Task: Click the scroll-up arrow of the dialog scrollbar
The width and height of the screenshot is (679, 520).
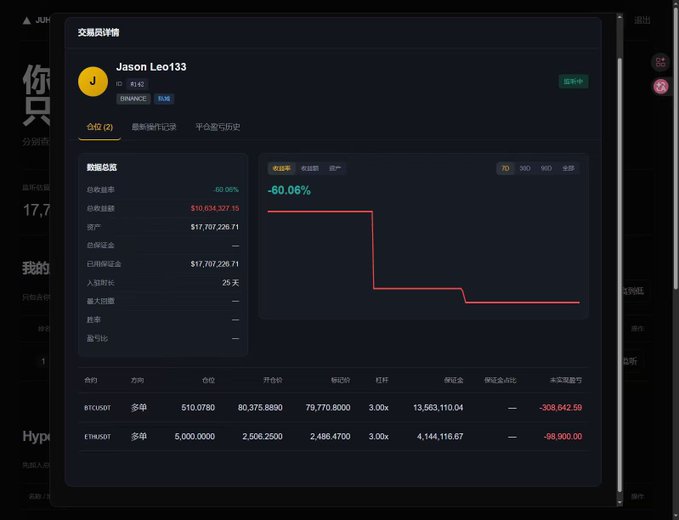Action: point(620,17)
